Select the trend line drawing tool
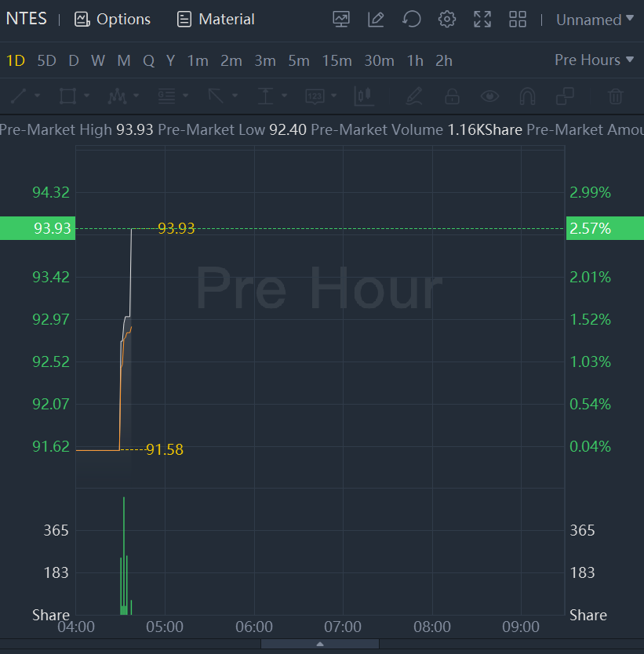Viewport: 644px width, 654px height. point(20,96)
